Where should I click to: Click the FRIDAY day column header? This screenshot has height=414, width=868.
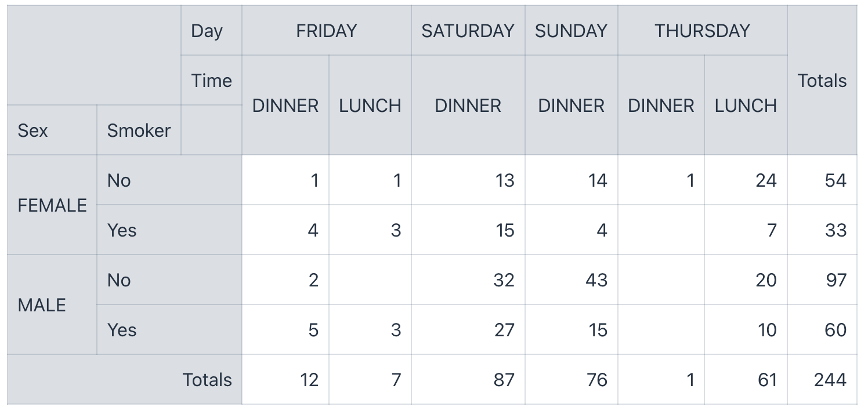click(326, 31)
